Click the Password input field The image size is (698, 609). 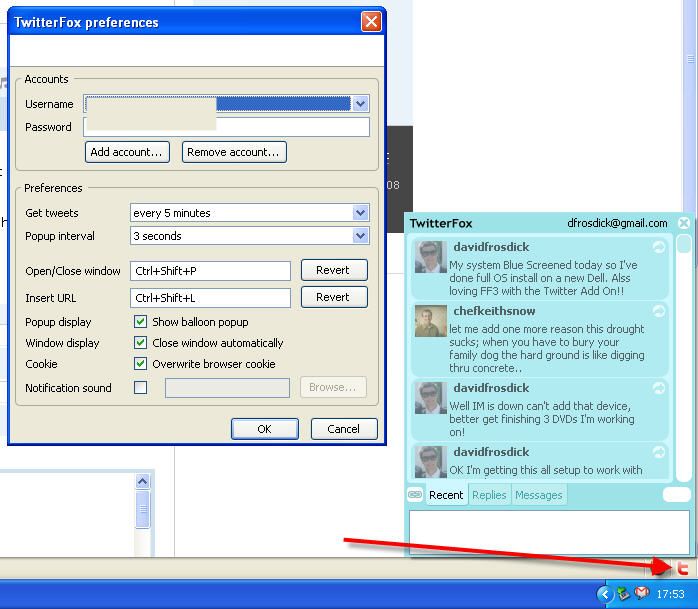[226, 127]
